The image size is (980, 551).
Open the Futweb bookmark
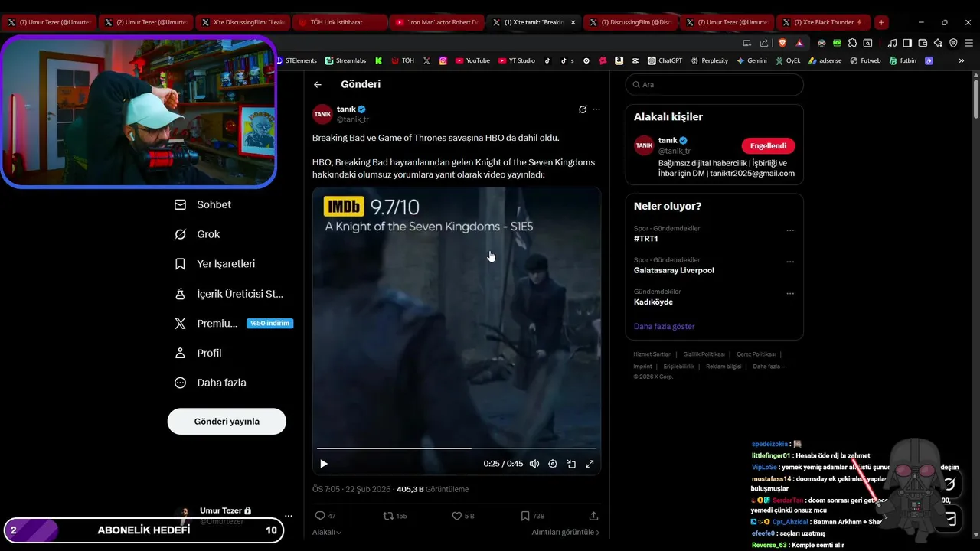(x=865, y=60)
